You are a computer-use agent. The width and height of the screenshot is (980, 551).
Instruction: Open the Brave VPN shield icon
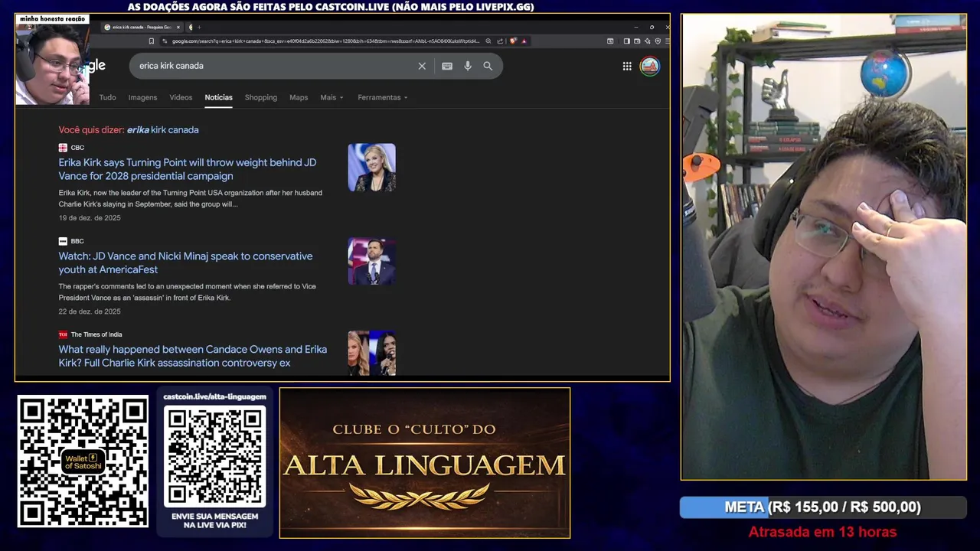(658, 41)
